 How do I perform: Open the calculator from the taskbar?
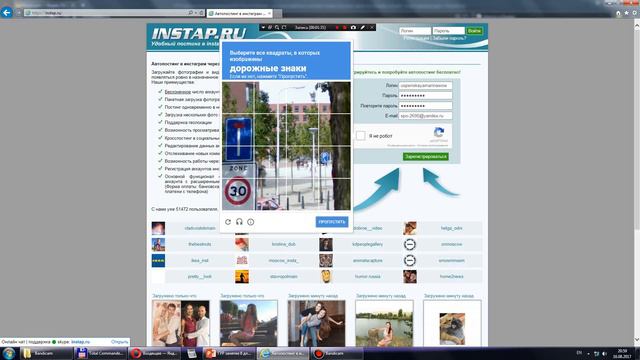click(192, 353)
